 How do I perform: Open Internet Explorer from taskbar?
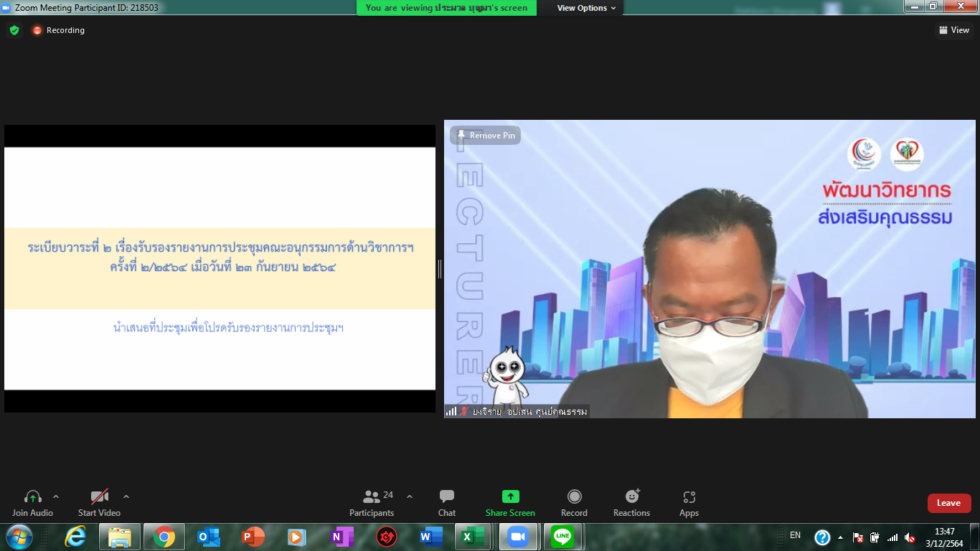pos(75,537)
